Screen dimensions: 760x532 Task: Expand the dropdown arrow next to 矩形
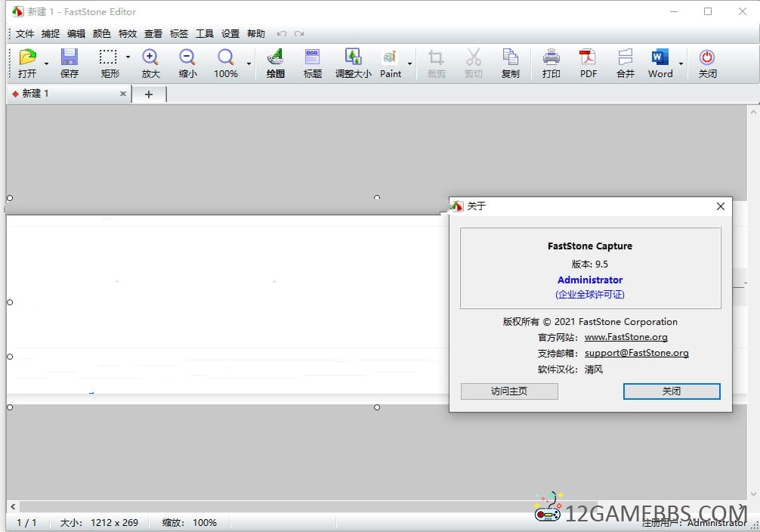128,57
